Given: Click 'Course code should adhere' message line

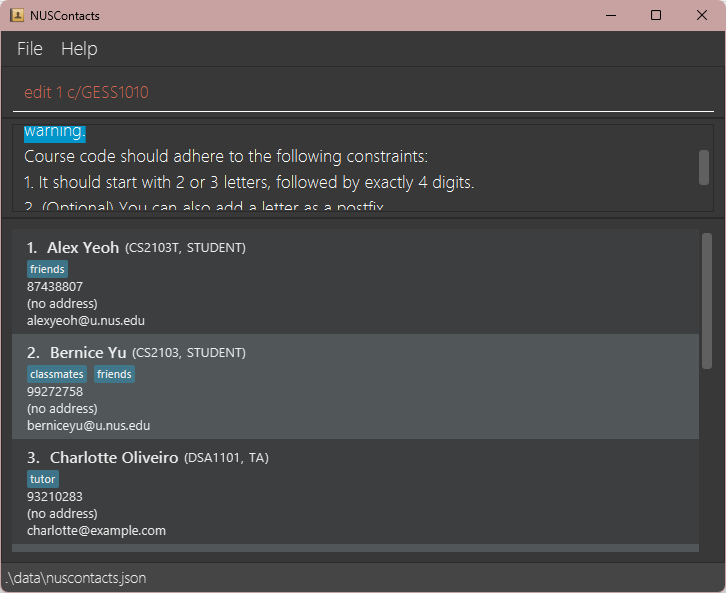Looking at the screenshot, I should [x=226, y=156].
